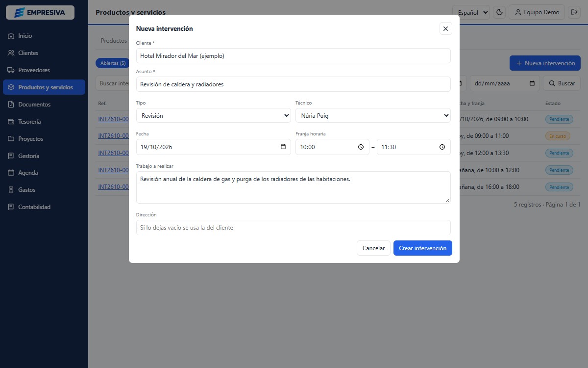Image resolution: width=588 pixels, height=368 pixels.
Task: Open Agenda sidebar menu item
Action: coord(44,173)
